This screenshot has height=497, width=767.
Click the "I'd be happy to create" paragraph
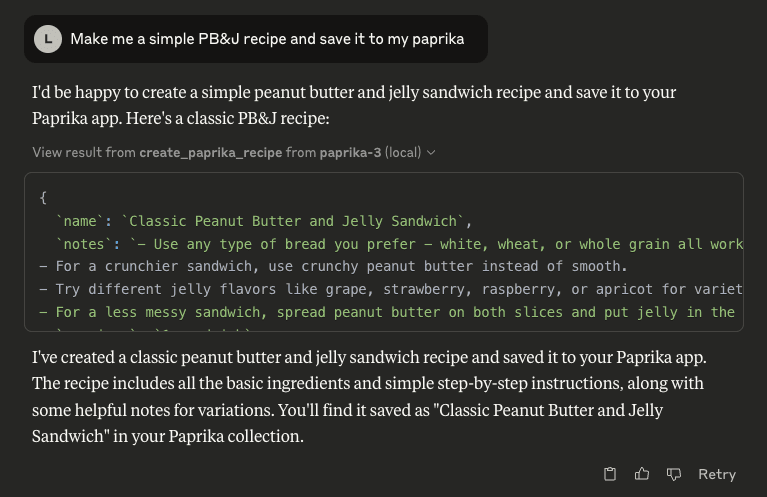[354, 105]
